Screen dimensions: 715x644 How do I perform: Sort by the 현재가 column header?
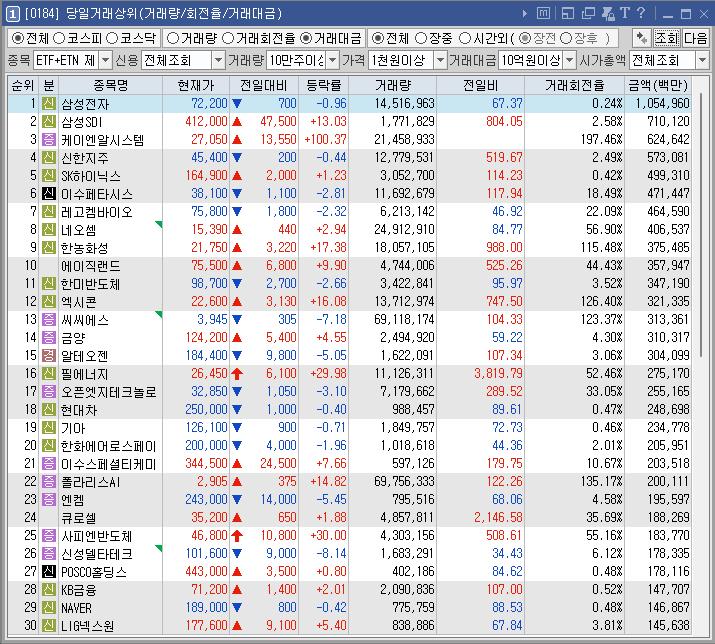pos(196,85)
